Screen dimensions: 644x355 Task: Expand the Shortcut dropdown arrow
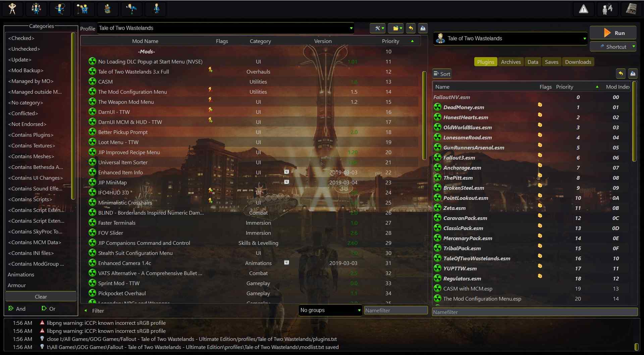[633, 47]
